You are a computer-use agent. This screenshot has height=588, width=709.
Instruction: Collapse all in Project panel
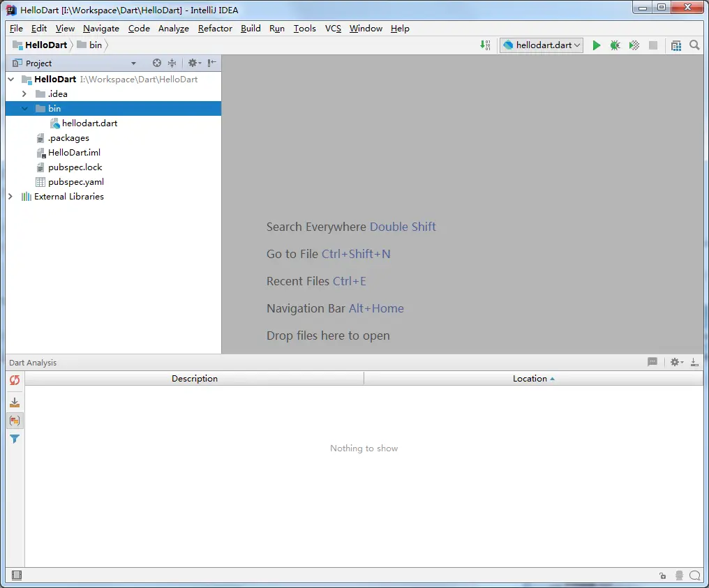[172, 63]
